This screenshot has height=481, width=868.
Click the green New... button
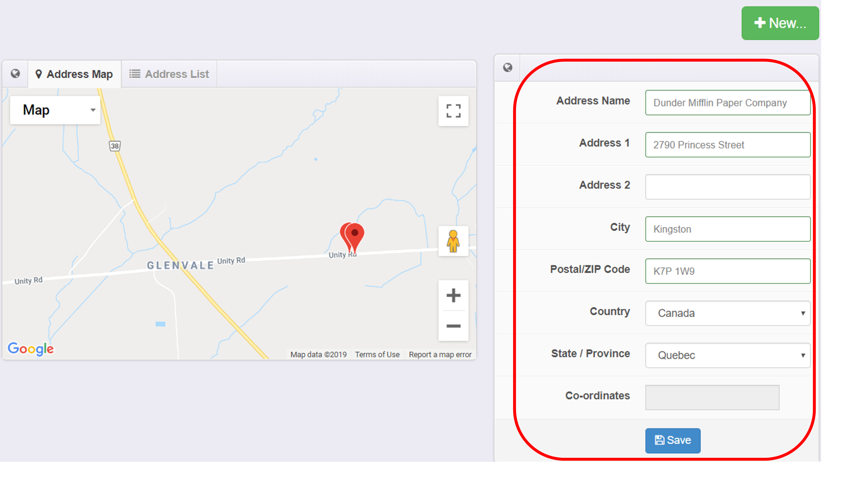point(780,23)
